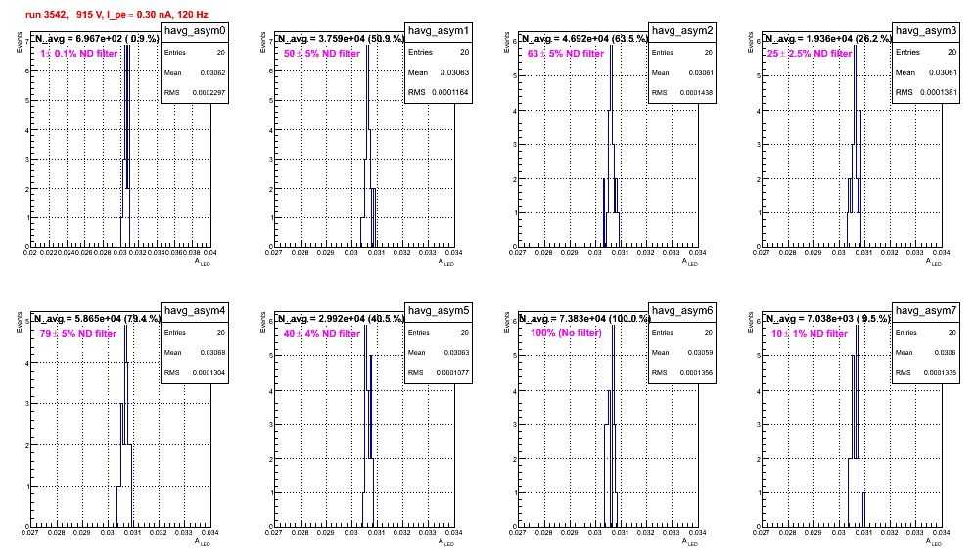Click the red run 3542 header text

[x=116, y=14]
